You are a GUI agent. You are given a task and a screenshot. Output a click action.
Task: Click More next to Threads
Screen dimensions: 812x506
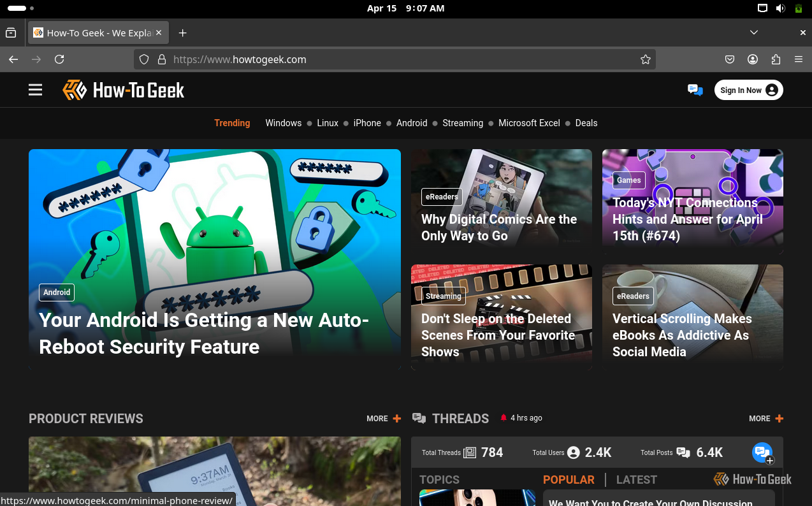click(766, 419)
